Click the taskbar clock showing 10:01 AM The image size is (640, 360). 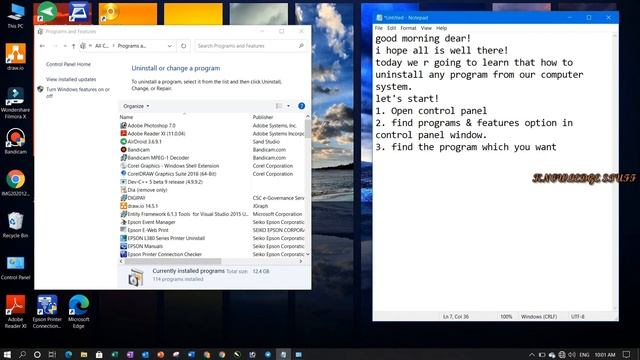[x=604, y=355]
